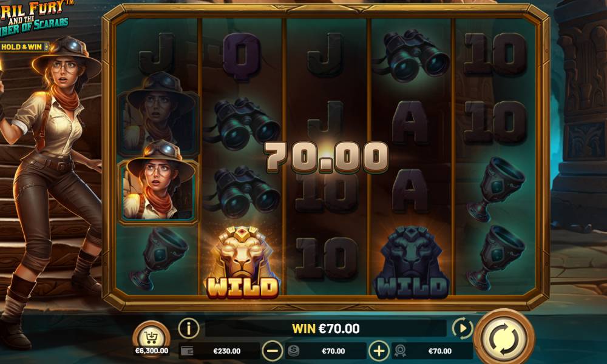
Task: Increase bet with the plus button
Action: click(379, 351)
